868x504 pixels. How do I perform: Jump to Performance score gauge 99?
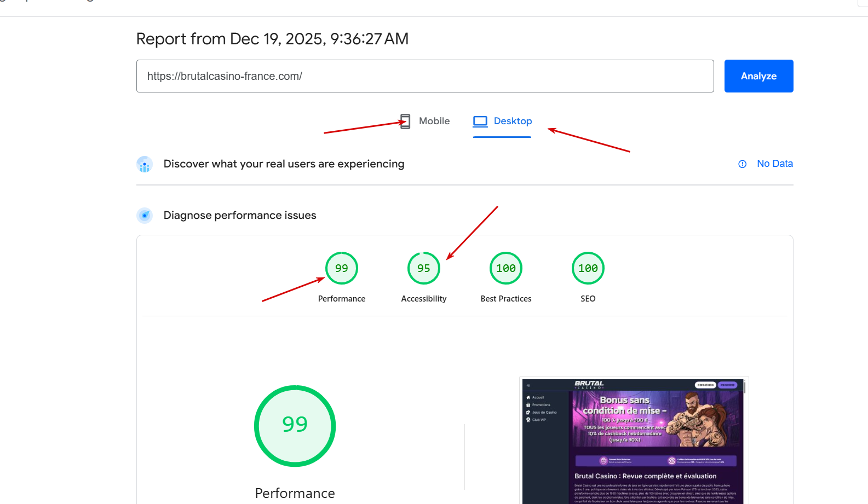pyautogui.click(x=342, y=268)
